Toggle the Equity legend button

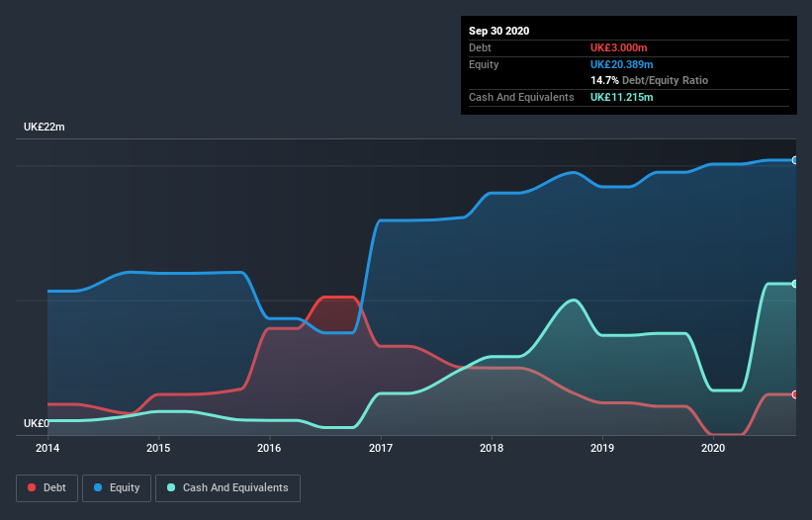coord(117,488)
